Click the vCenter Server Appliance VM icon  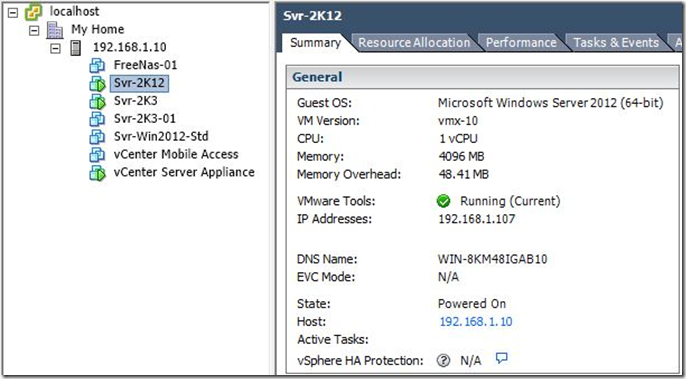pyautogui.click(x=98, y=173)
